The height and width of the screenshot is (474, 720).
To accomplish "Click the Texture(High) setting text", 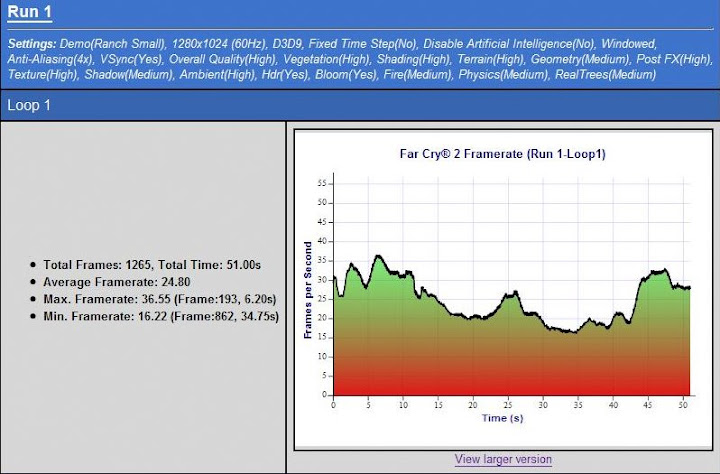I will point(43,74).
